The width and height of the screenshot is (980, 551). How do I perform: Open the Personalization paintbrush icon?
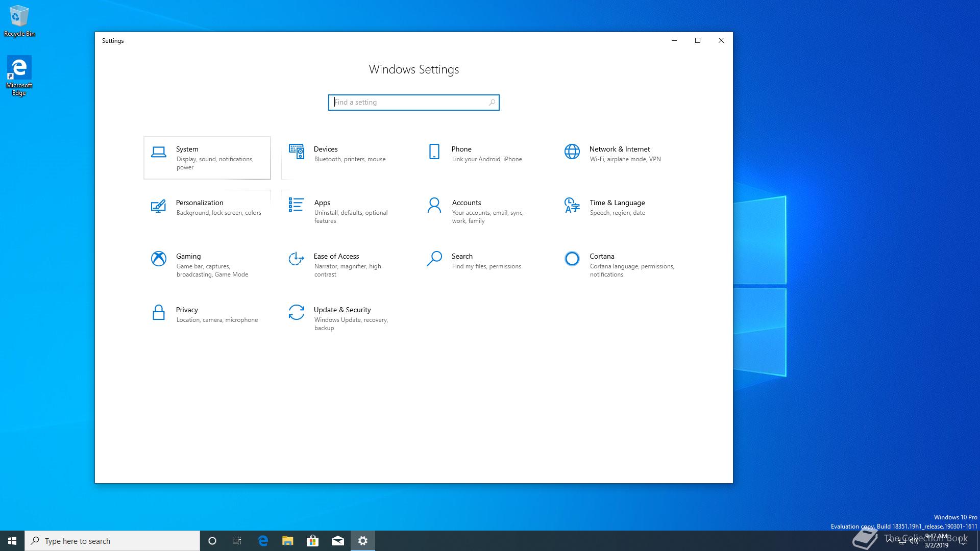(159, 206)
